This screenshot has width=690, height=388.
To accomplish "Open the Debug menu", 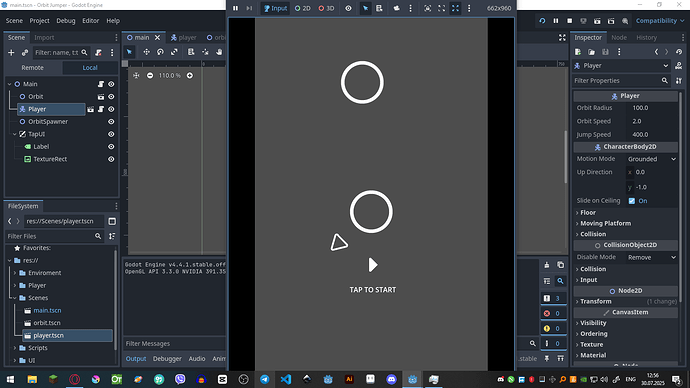I will 66,21.
